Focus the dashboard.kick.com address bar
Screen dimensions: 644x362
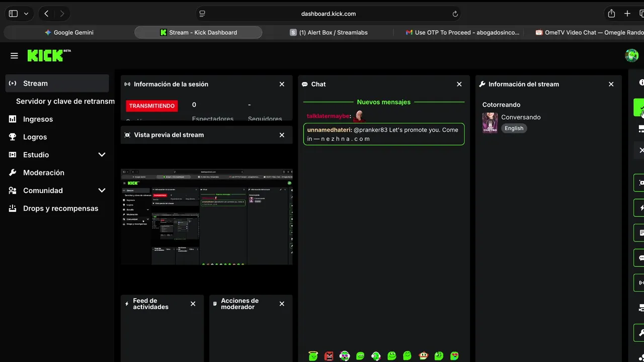(328, 14)
